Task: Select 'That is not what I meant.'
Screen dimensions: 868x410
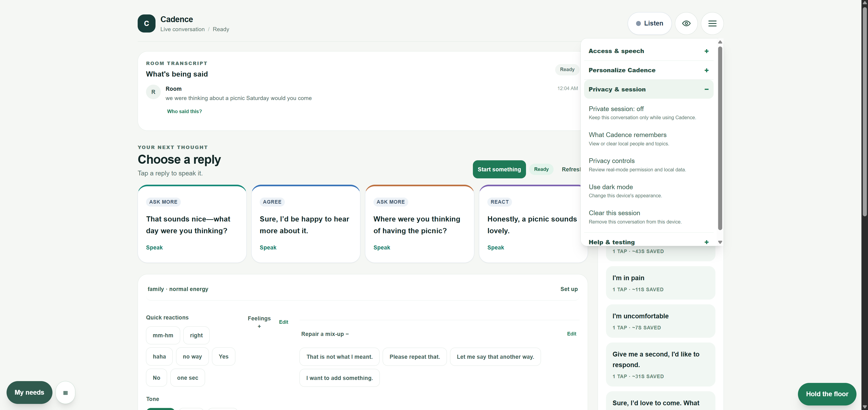Action: tap(339, 357)
